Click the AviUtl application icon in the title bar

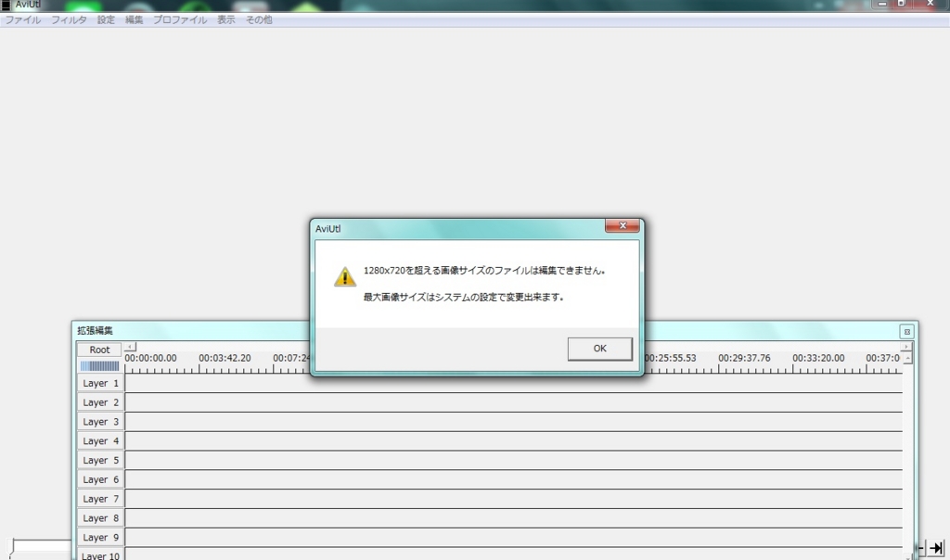tap(6, 5)
